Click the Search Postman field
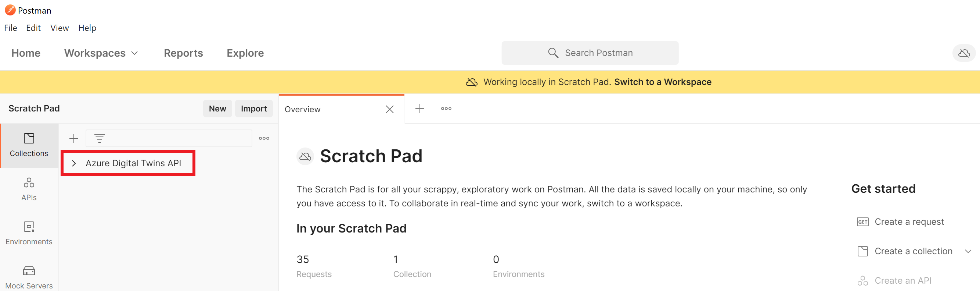Screen dimensions: 980x291 point(590,53)
